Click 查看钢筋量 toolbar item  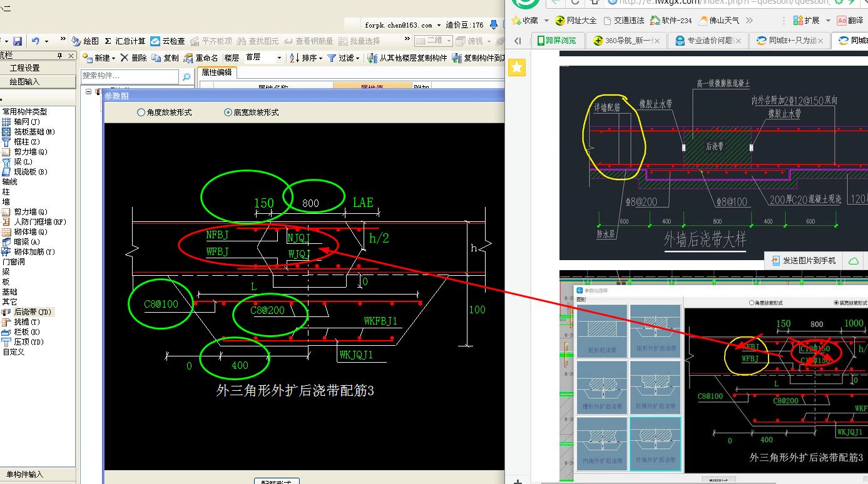[x=309, y=41]
